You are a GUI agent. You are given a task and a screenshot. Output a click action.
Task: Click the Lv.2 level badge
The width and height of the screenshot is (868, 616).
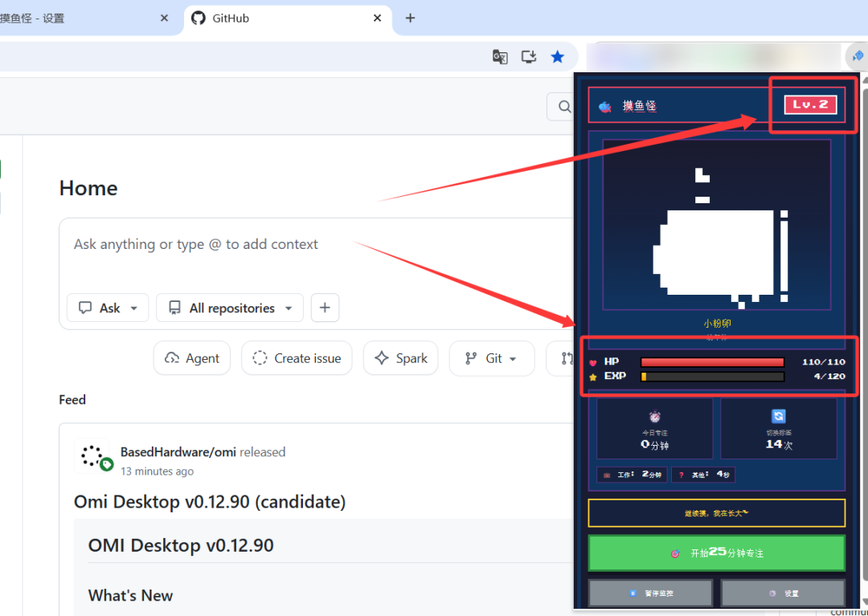click(x=810, y=104)
